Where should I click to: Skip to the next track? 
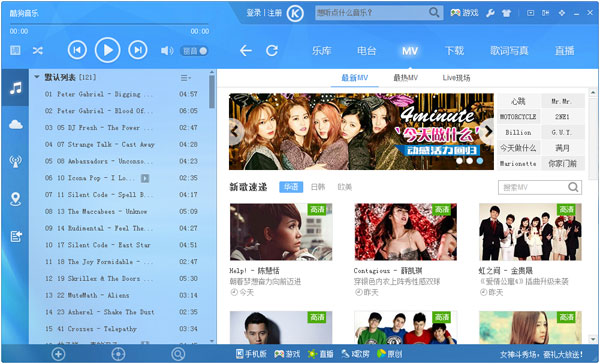(x=138, y=50)
